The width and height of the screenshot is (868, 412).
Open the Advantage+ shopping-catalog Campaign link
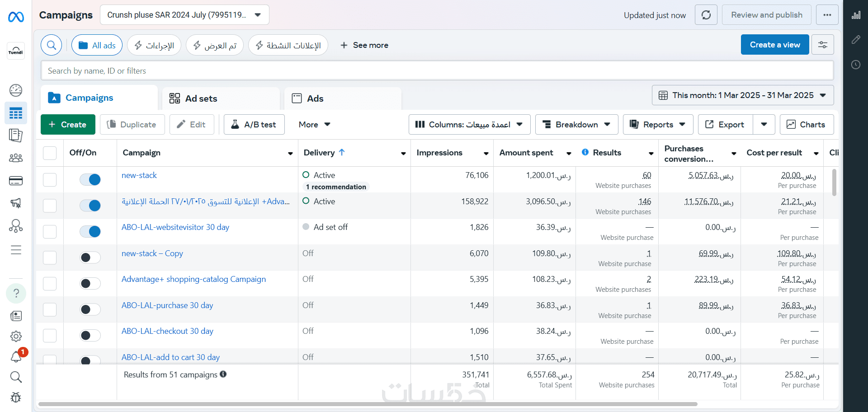(193, 279)
